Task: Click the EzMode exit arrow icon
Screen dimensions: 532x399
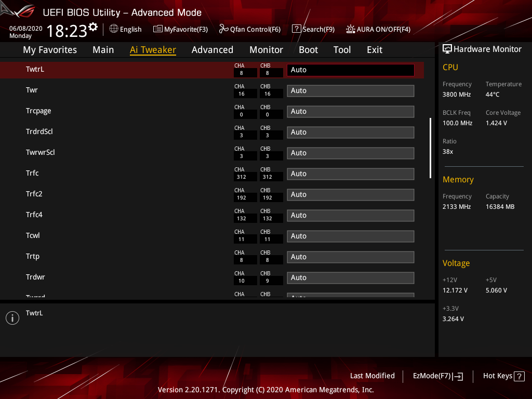Action: 458,376
